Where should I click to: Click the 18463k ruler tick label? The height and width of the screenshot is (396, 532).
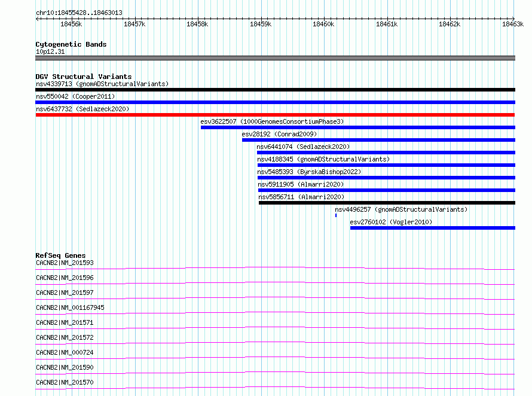tap(513, 24)
